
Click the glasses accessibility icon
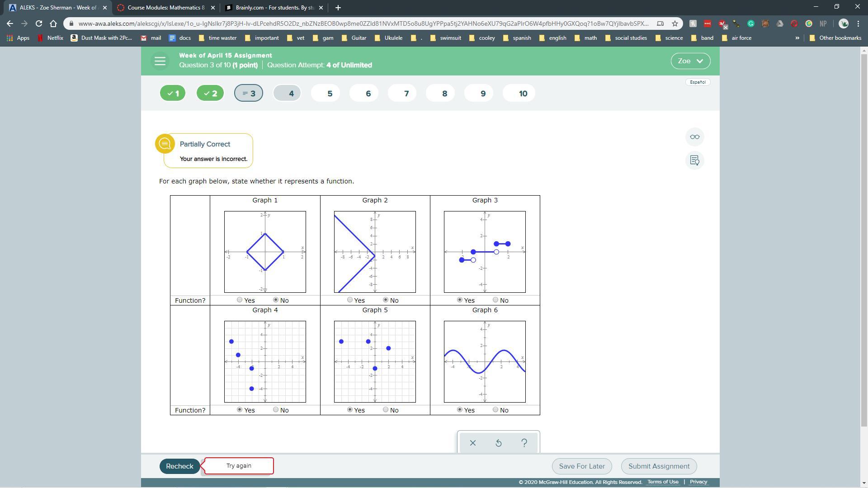pyautogui.click(x=694, y=137)
